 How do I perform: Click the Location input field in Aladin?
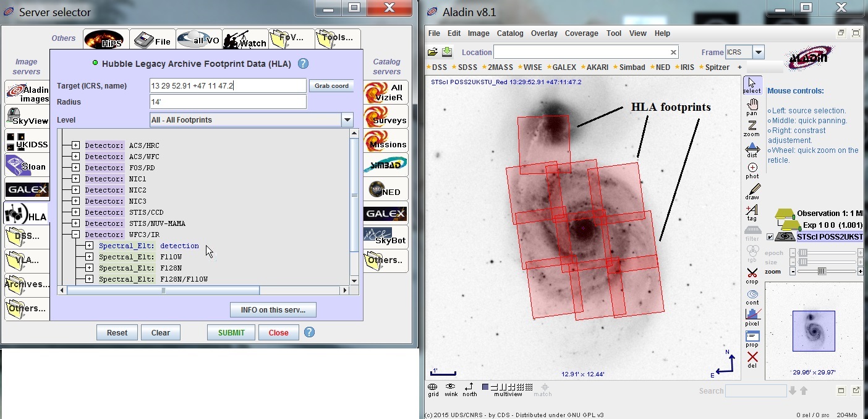pos(585,52)
